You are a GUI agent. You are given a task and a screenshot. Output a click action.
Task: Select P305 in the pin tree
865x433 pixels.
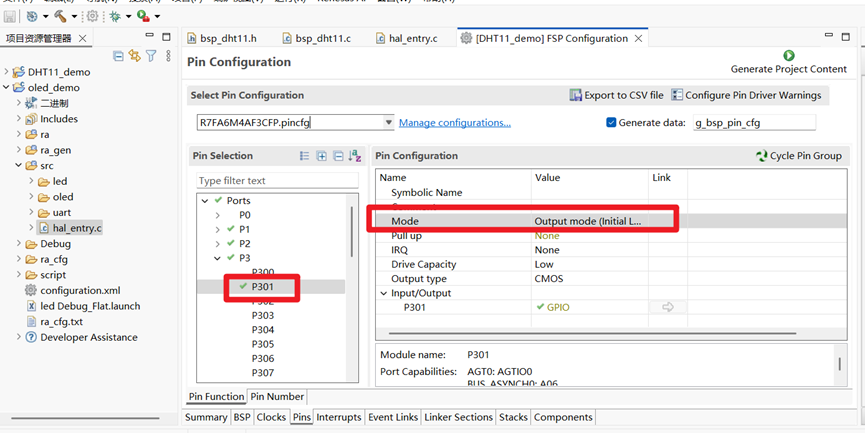pyautogui.click(x=263, y=344)
